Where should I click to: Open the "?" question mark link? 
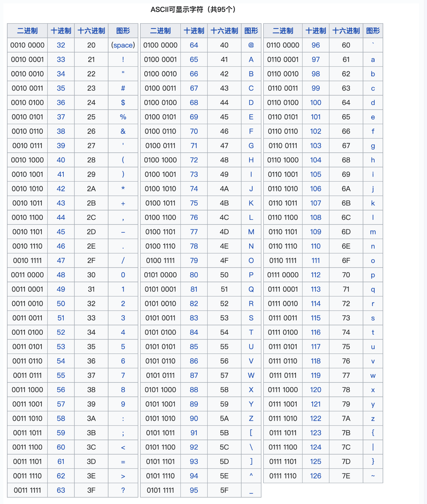pos(123,490)
